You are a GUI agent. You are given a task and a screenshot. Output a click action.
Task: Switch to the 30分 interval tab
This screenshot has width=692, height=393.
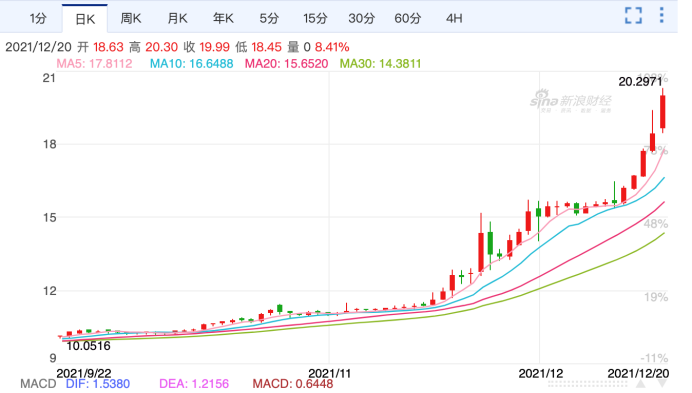click(361, 19)
